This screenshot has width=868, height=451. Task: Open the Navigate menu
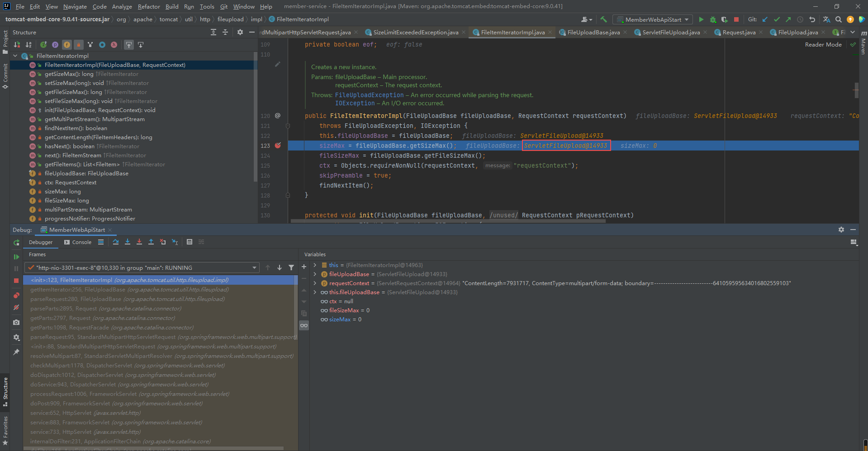click(x=75, y=6)
